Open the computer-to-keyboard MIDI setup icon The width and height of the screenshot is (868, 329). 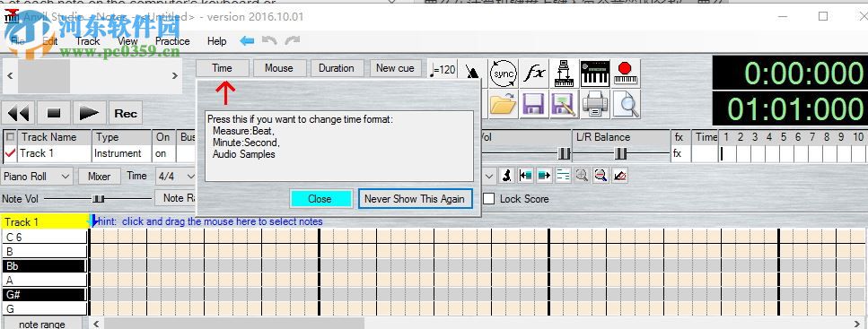click(564, 74)
